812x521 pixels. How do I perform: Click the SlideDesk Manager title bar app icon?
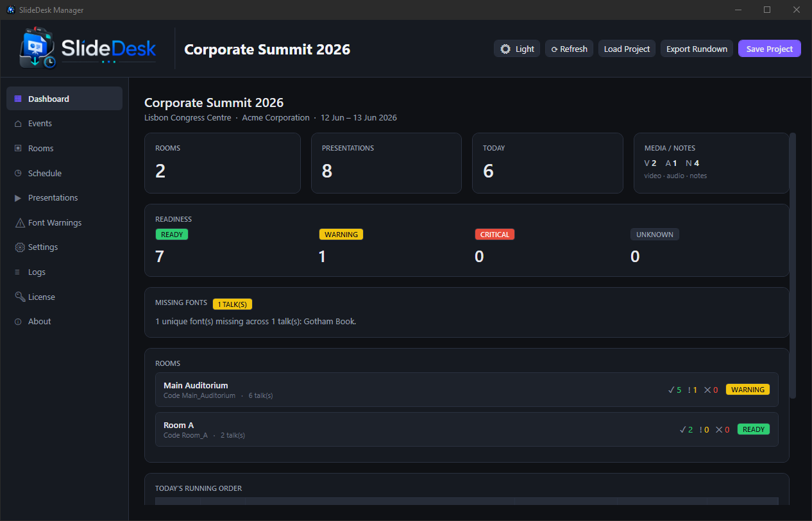pos(10,10)
